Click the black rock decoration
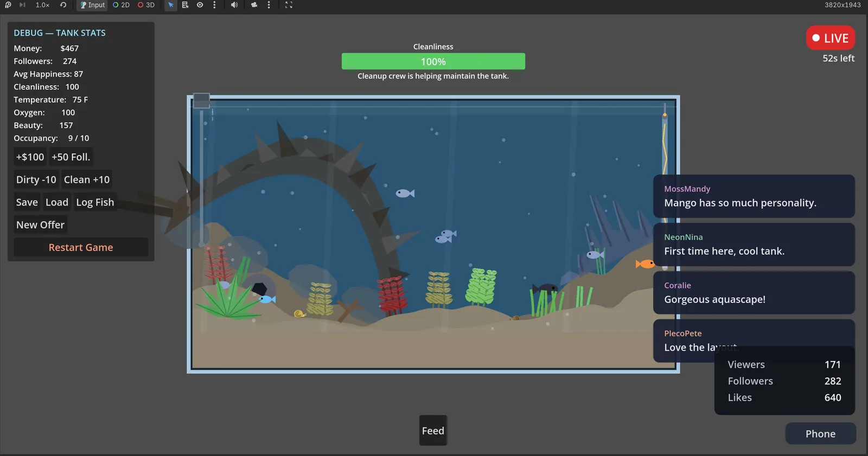868x456 pixels. (x=259, y=289)
